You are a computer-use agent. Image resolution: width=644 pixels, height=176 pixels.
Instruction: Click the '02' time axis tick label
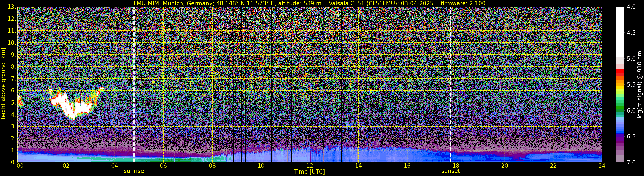pyautogui.click(x=66, y=166)
